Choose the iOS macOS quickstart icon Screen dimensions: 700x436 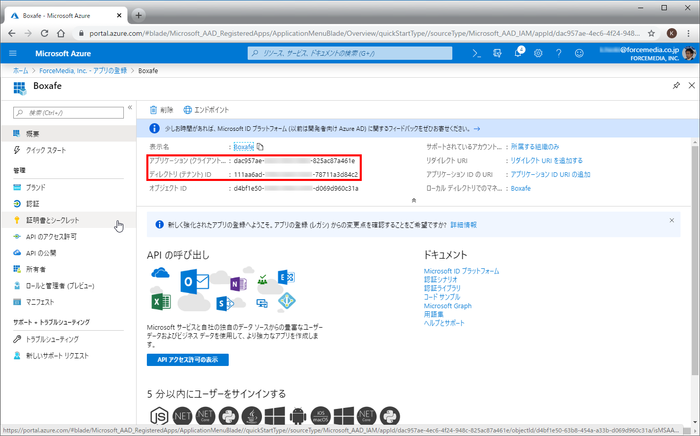(321, 416)
